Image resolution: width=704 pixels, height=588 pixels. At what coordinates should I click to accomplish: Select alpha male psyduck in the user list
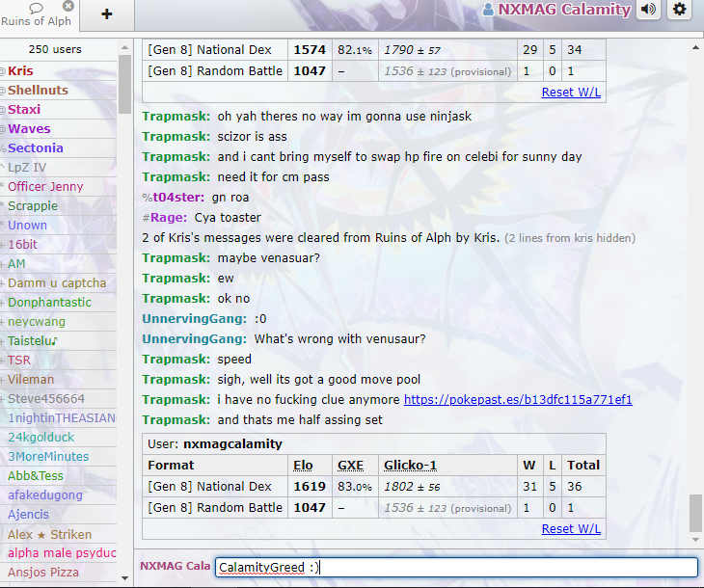[x=62, y=553]
